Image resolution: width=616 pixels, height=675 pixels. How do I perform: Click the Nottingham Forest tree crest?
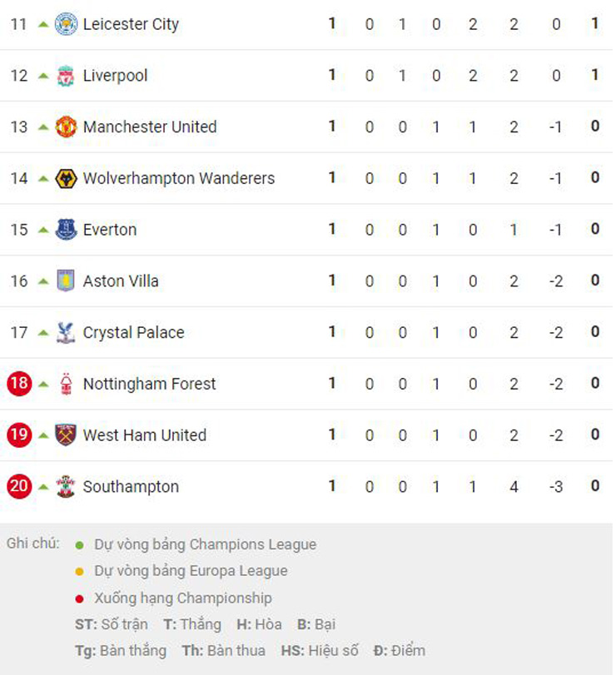[x=66, y=384]
